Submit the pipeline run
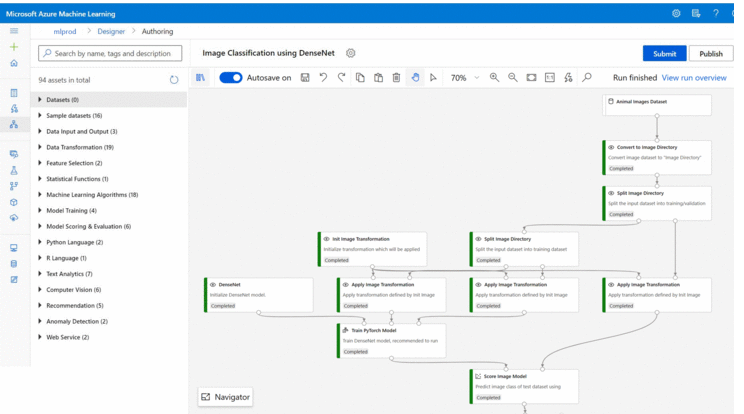Viewport: 744px width, 414px height. (x=664, y=54)
